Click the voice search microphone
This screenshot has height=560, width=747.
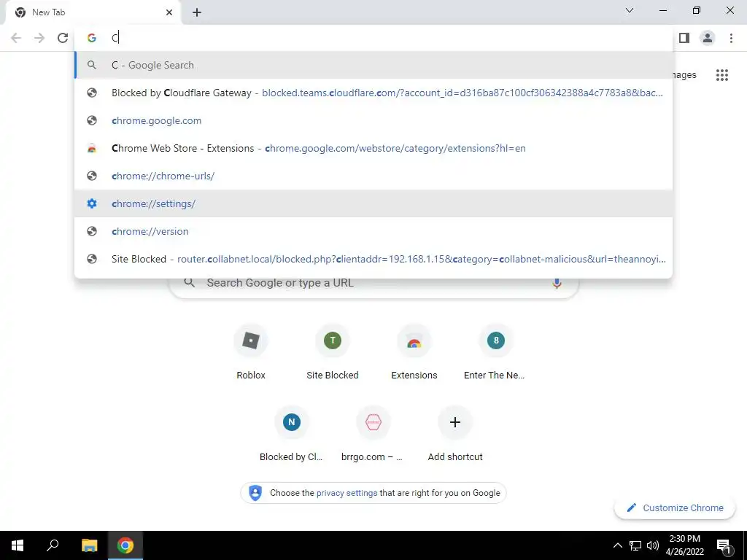557,283
